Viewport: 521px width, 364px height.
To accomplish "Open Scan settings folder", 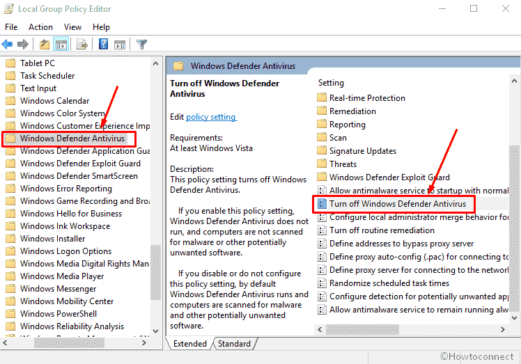I will click(x=332, y=137).
